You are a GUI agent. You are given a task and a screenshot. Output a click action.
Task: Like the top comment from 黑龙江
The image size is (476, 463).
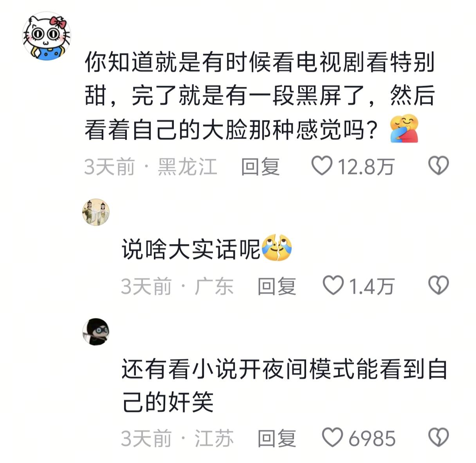point(322,166)
